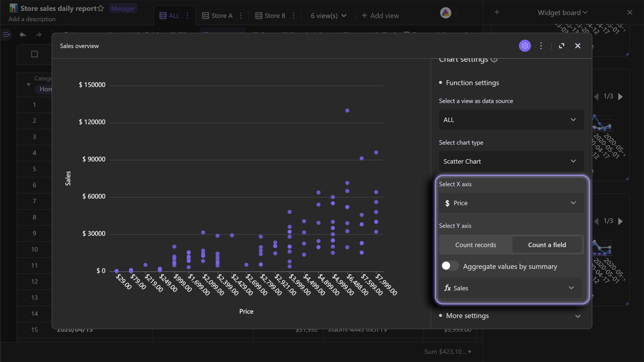Open the data source ALL dropdown

(511, 120)
